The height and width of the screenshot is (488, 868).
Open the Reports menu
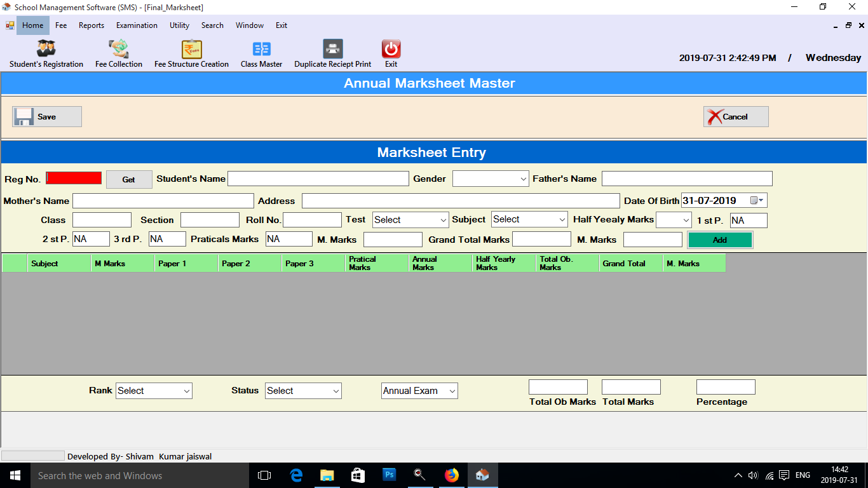pyautogui.click(x=92, y=25)
